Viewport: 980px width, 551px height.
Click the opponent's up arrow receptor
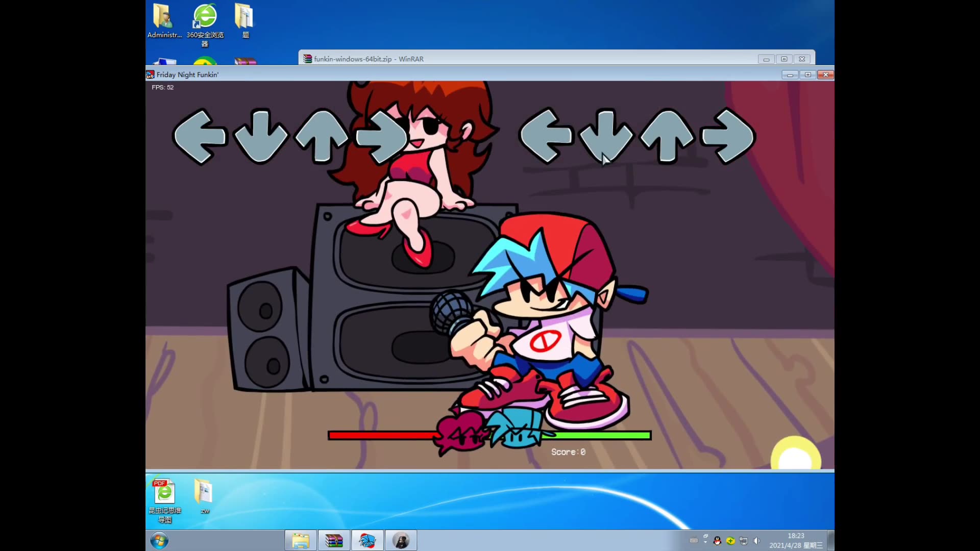[x=322, y=136]
